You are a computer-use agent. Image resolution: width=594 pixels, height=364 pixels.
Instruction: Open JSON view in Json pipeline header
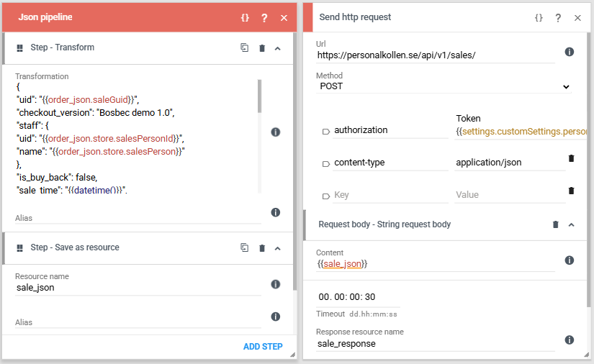tap(245, 17)
